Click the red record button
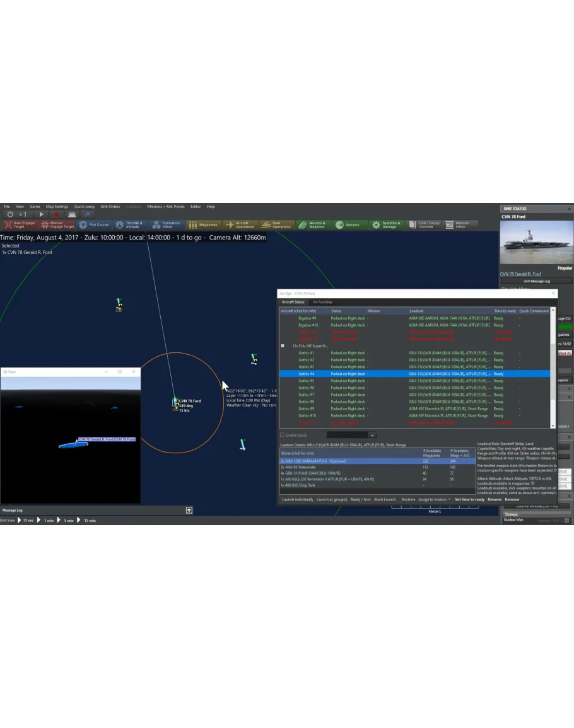Image resolution: width=574 pixels, height=728 pixels. (57, 215)
